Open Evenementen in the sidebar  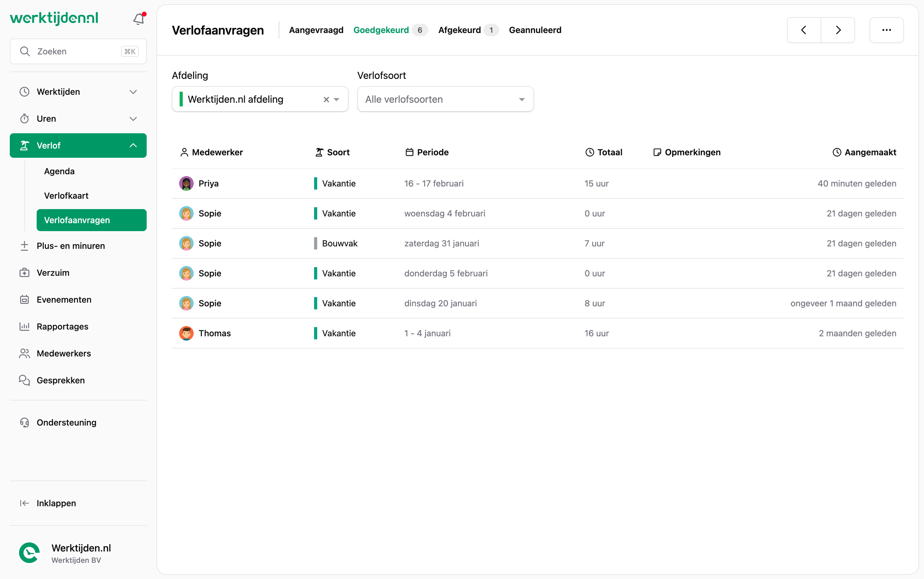[64, 300]
